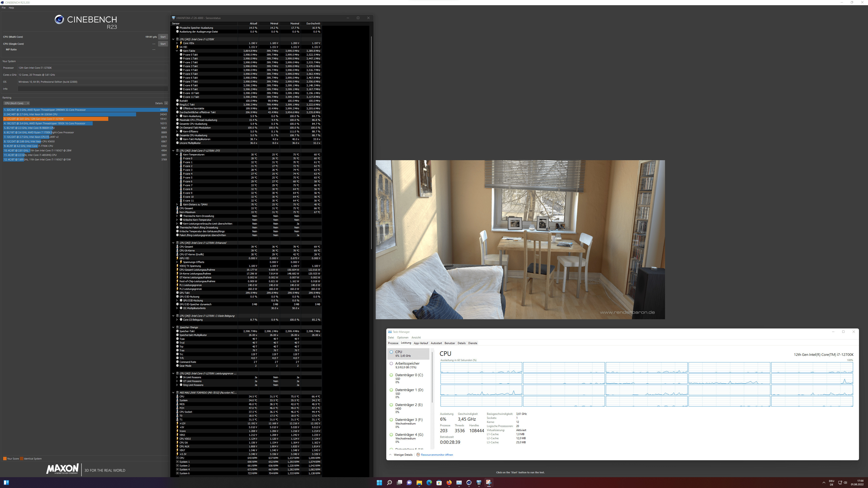Click the clock icon beside Ring/LLC Takt
The image size is (868, 488).
[x=178, y=105]
